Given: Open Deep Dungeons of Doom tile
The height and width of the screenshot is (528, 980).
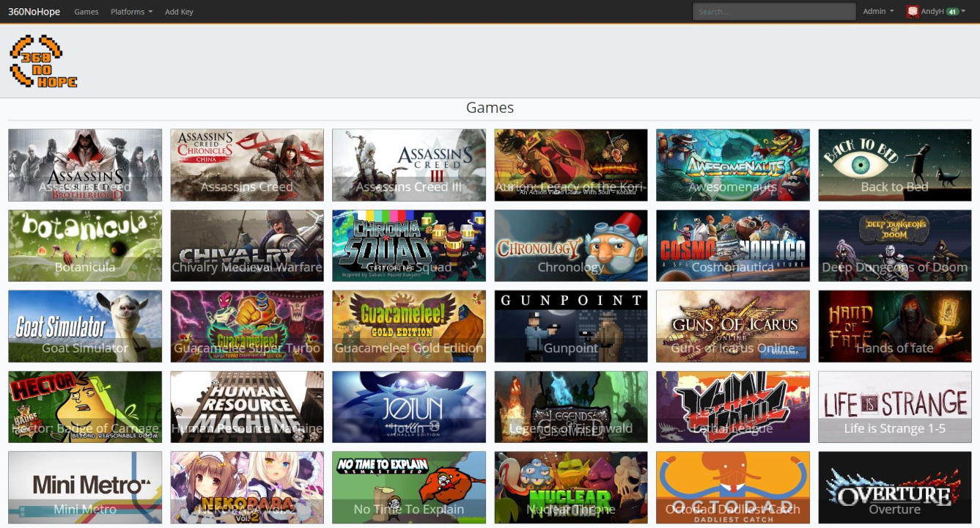Looking at the screenshot, I should 895,246.
